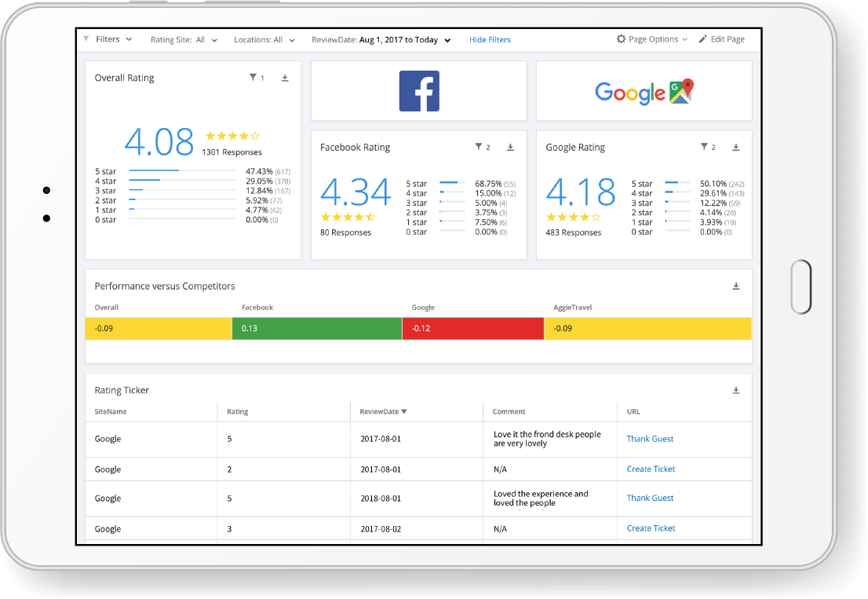The width and height of the screenshot is (868, 599).
Task: Click Thank Guest for the 2018-08-01 review
Action: pyautogui.click(x=650, y=498)
